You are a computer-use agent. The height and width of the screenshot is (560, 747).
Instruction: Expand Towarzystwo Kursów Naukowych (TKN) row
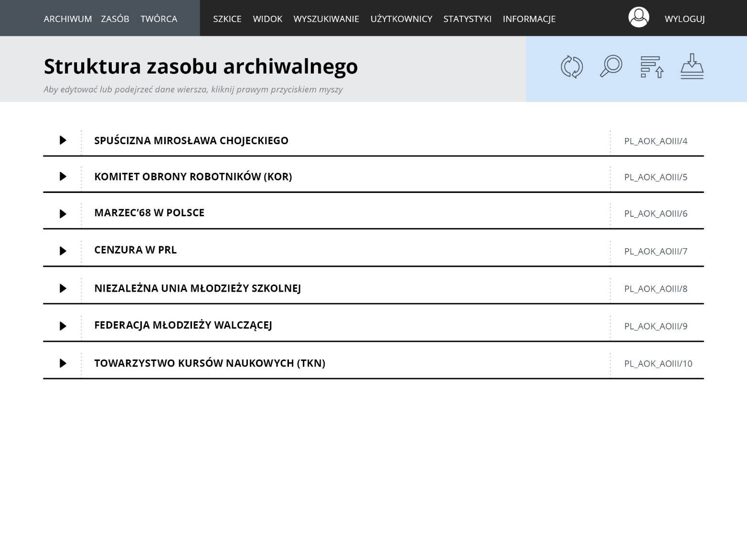(x=63, y=363)
